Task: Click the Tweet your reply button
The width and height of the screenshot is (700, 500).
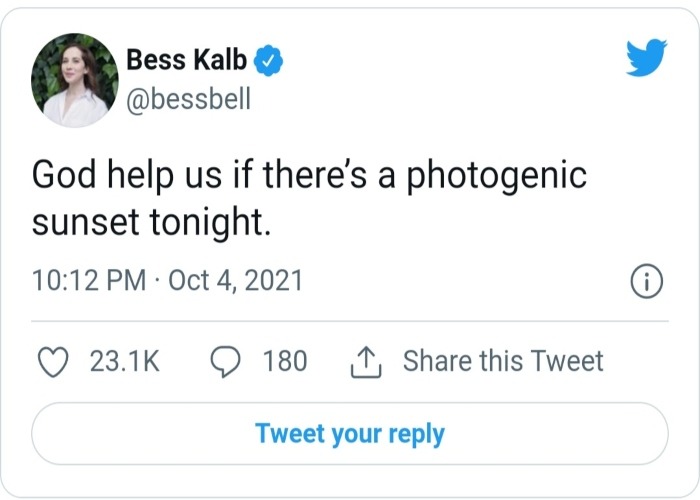Action: (350, 435)
